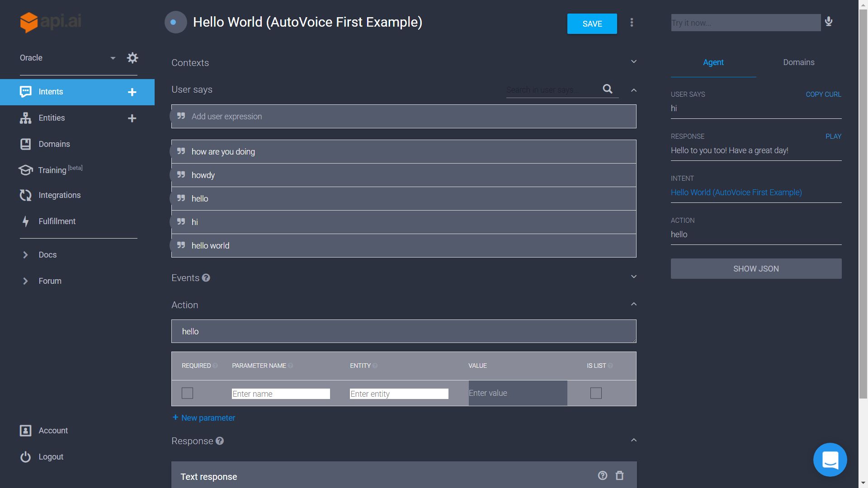Click quote icon beside 'howdy'
868x488 pixels.
point(181,175)
